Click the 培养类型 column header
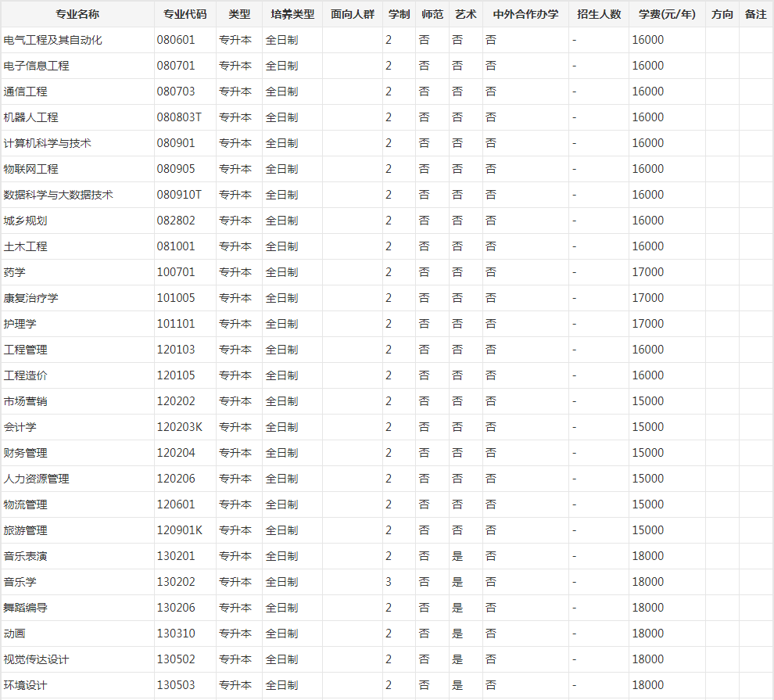Viewport: 774px width, 700px height. (x=292, y=14)
